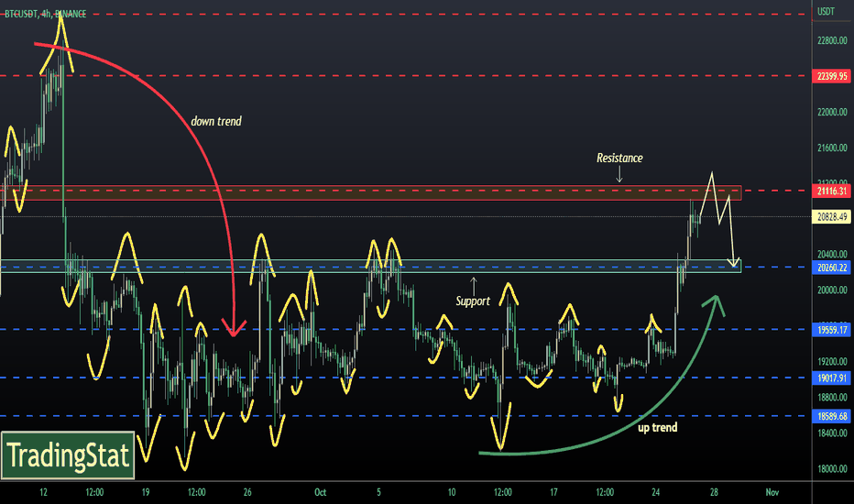Click the 19200.00 price axis value
854x504 pixels.
(x=832, y=361)
